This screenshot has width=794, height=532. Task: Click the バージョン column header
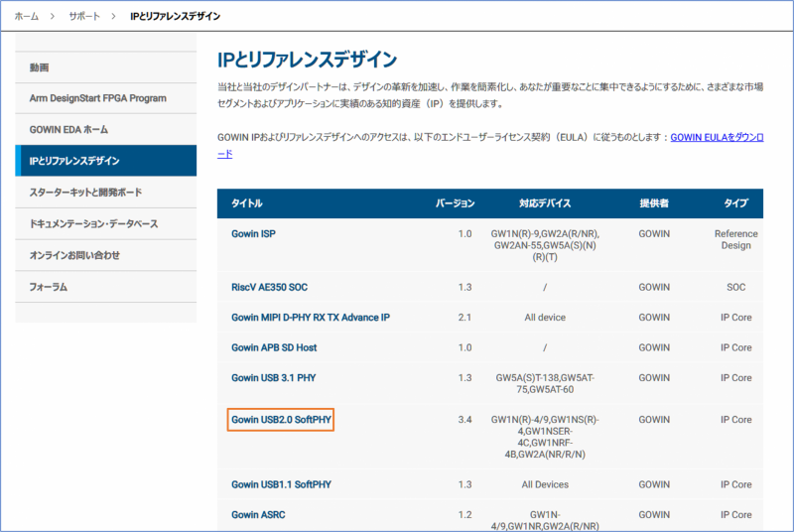456,203
